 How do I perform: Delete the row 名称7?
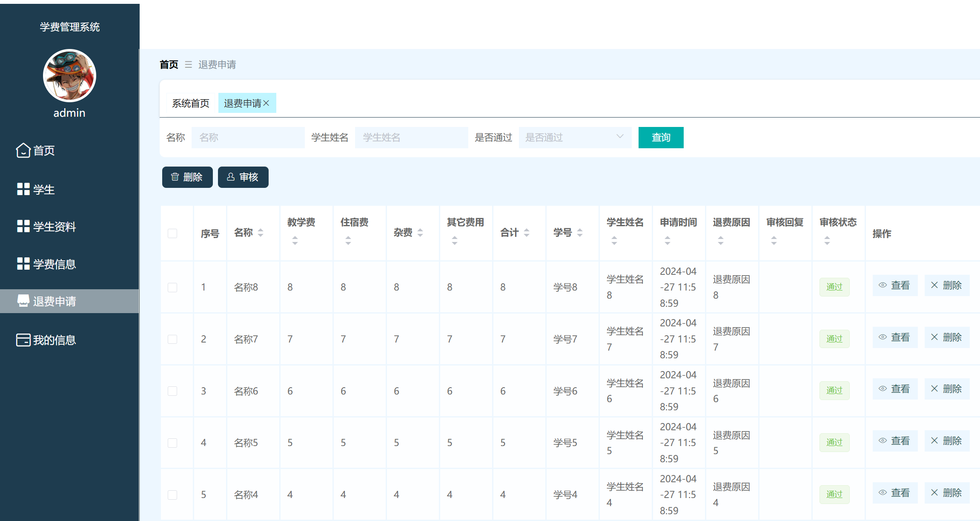(x=947, y=337)
